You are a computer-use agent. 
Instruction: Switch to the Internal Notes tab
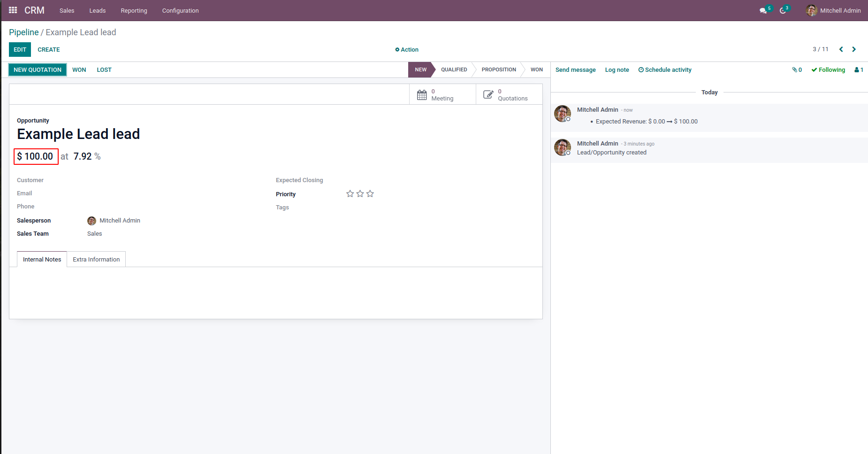pos(42,259)
